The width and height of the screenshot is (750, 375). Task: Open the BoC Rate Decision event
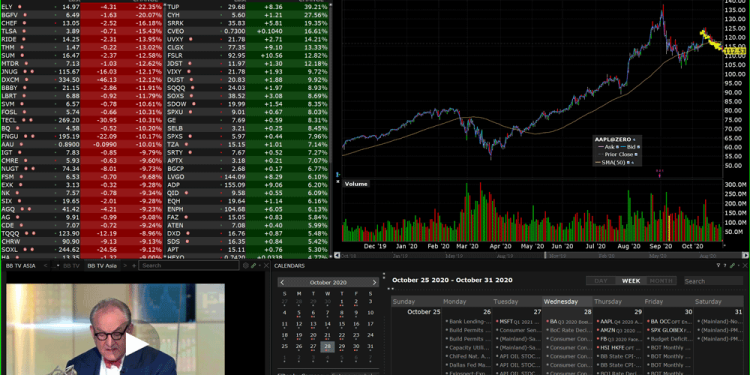[569, 330]
